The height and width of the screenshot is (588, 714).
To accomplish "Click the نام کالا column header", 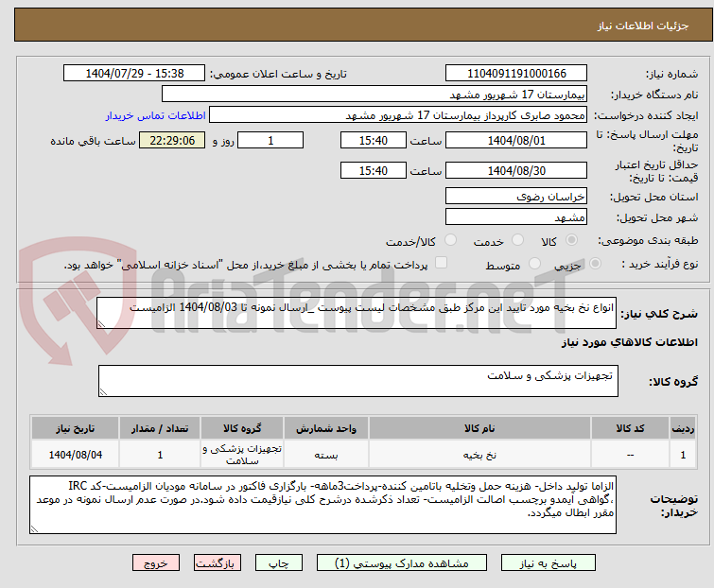I will [x=479, y=428].
